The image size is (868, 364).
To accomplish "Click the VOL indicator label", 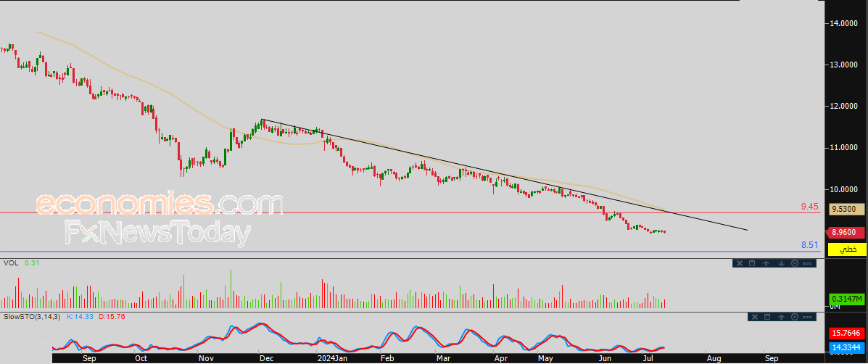I will pos(11,263).
